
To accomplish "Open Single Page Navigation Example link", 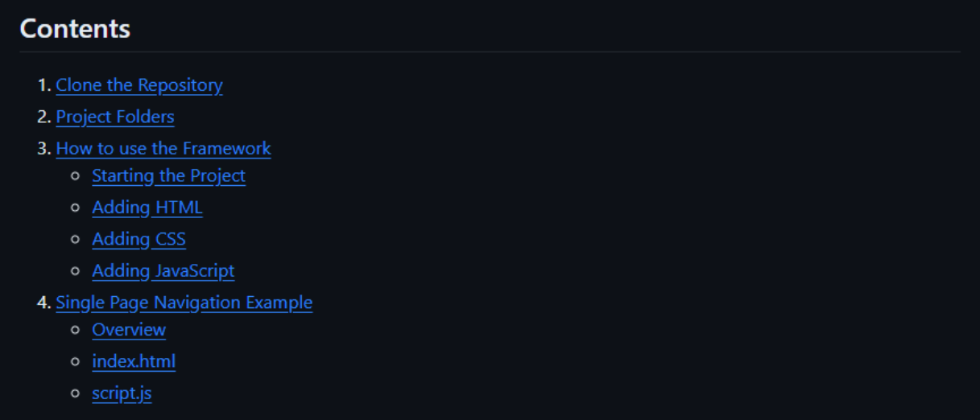I will coord(184,303).
